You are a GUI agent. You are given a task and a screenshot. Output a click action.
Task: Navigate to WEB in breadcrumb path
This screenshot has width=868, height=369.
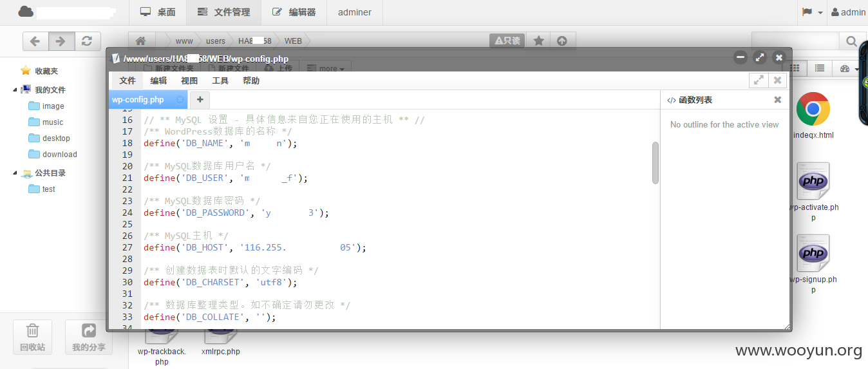293,41
